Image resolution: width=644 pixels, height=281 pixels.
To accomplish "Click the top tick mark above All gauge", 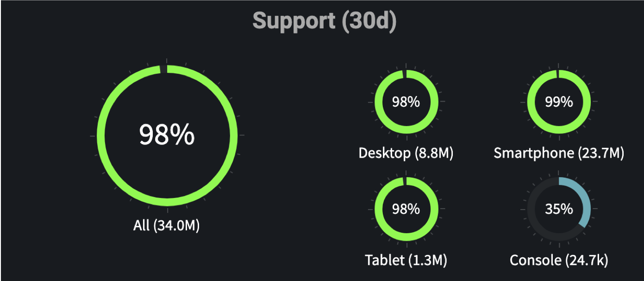I will click(167, 61).
